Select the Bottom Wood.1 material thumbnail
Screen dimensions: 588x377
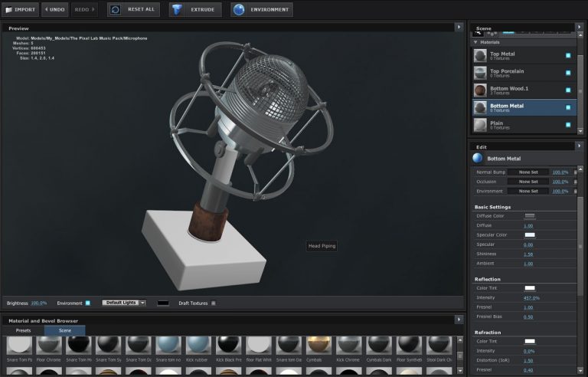point(480,90)
